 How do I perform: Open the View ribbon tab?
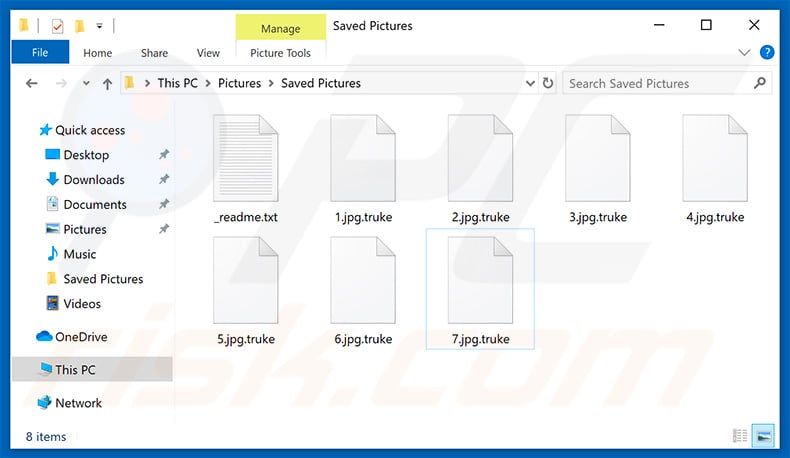208,53
